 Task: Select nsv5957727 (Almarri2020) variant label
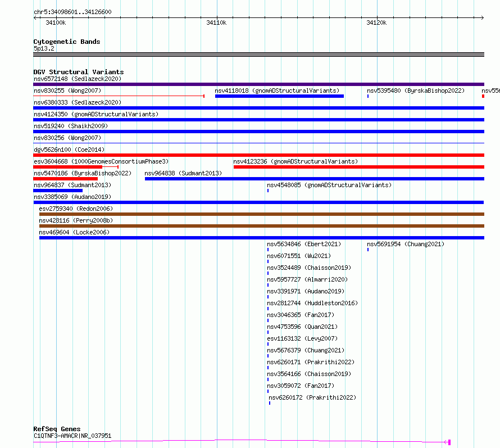[x=307, y=279]
